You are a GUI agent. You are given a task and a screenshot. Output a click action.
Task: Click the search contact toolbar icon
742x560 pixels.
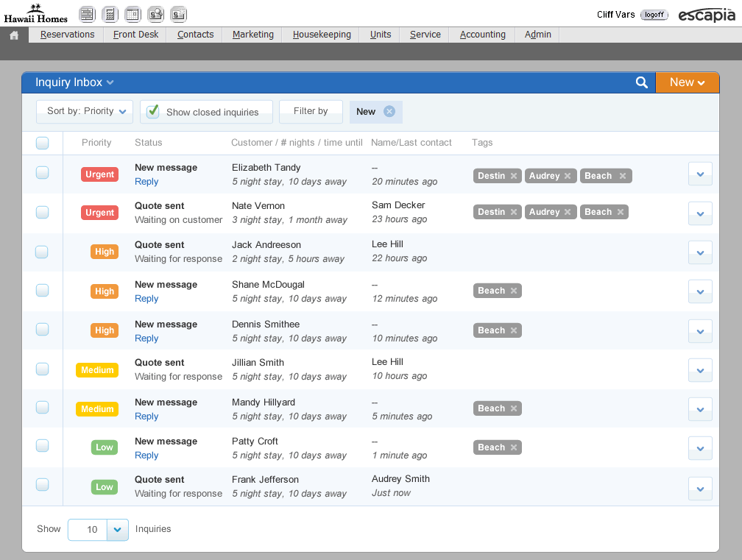tap(155, 14)
